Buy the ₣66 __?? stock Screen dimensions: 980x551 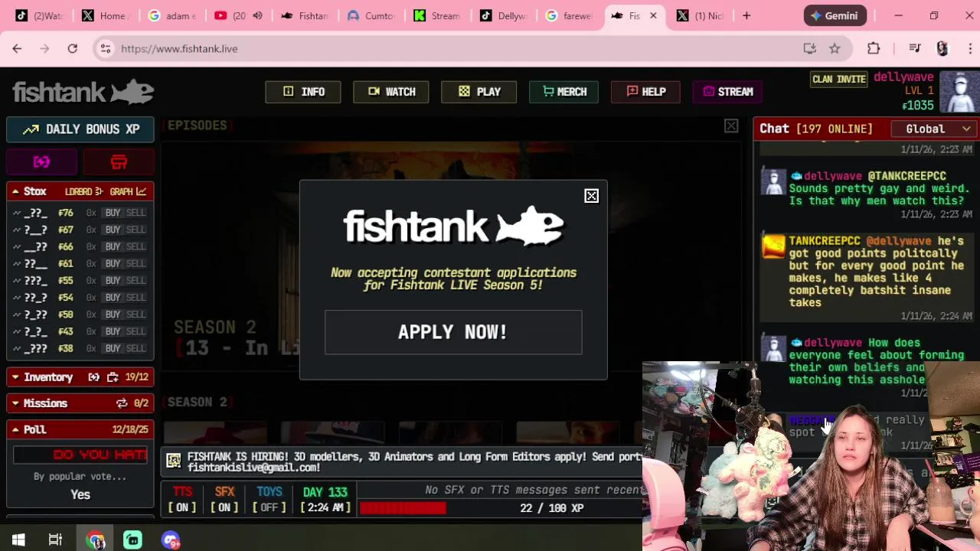point(113,246)
